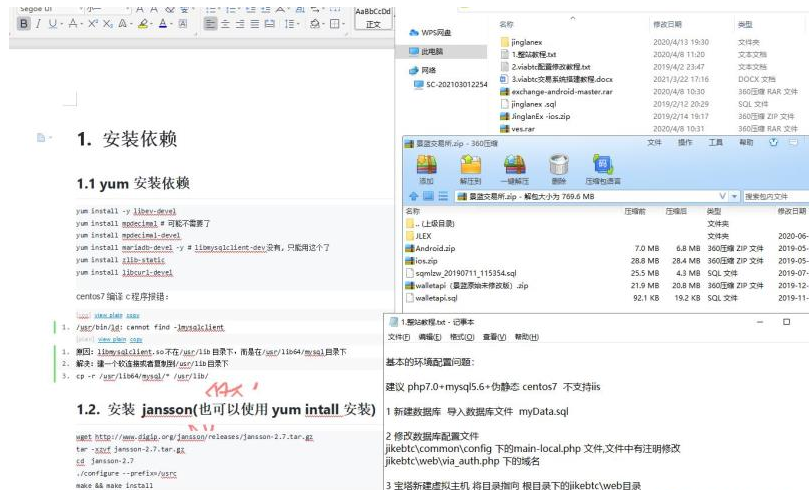Image resolution: width=812 pixels, height=490 pixels.
Task: Click the first "copy" link in the document
Action: tap(133, 314)
